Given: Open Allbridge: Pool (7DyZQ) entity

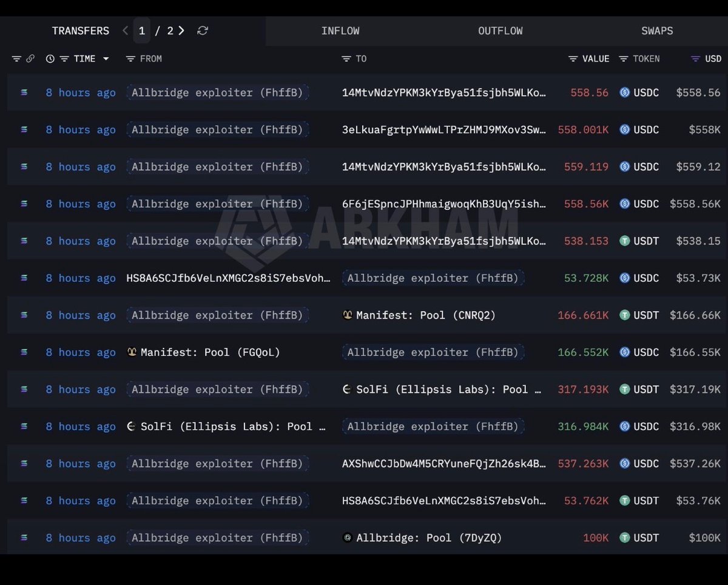Looking at the screenshot, I should pyautogui.click(x=429, y=538).
